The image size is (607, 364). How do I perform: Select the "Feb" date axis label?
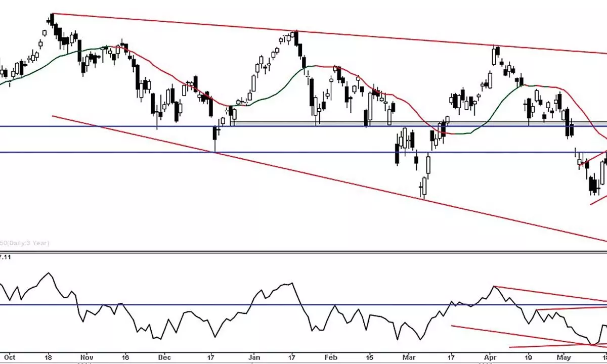coord(330,357)
